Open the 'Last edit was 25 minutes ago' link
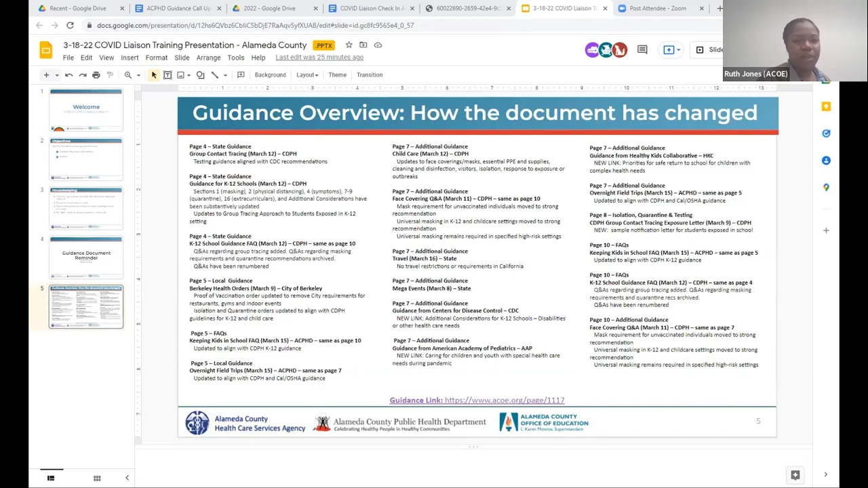 click(x=319, y=58)
